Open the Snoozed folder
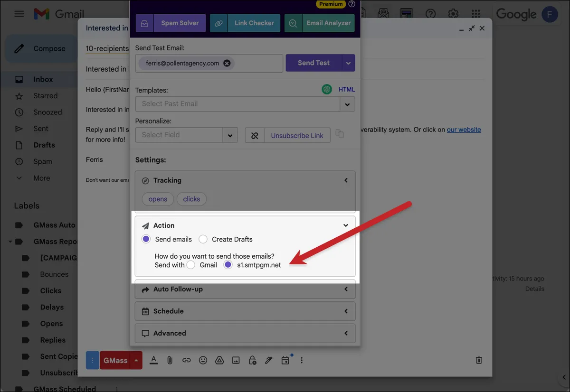 coord(47,112)
